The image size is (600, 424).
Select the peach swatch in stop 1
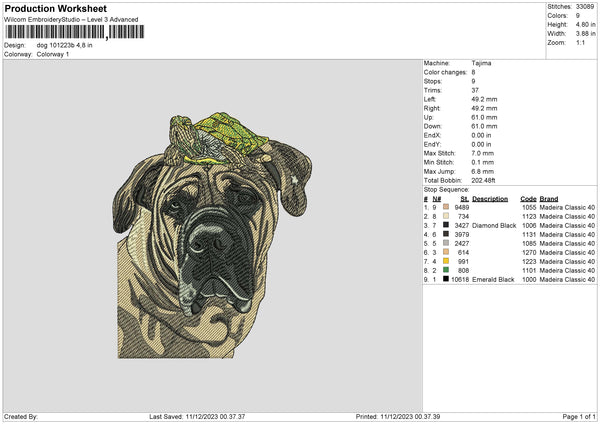pyautogui.click(x=446, y=208)
